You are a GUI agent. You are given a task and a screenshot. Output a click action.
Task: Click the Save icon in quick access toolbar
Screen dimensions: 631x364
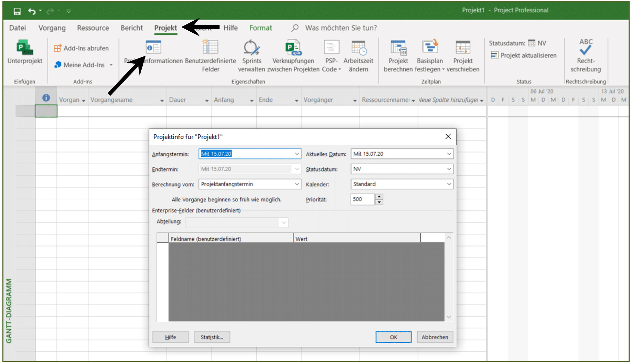pos(17,11)
